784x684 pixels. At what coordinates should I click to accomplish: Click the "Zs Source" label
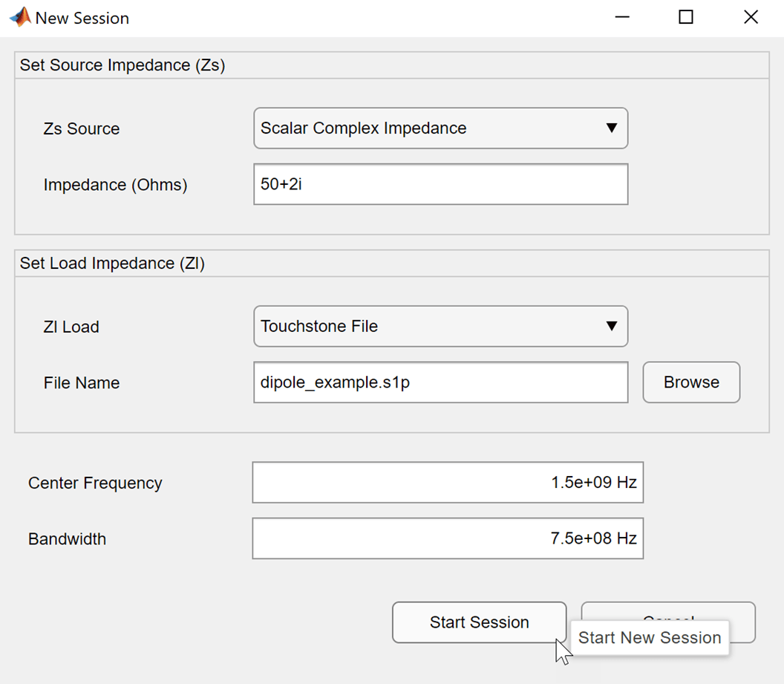tap(82, 128)
